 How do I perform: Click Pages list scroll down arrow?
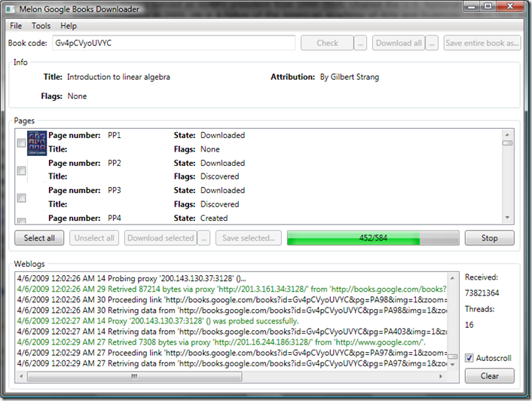pyautogui.click(x=507, y=218)
